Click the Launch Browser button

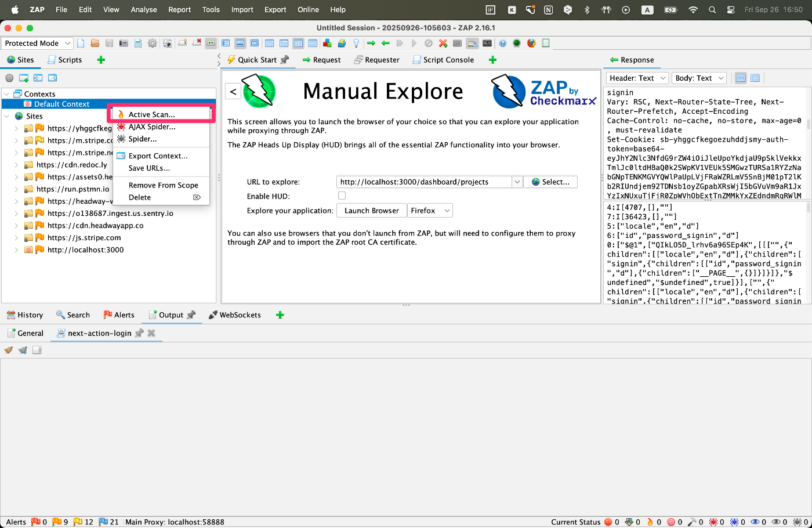[x=372, y=211]
